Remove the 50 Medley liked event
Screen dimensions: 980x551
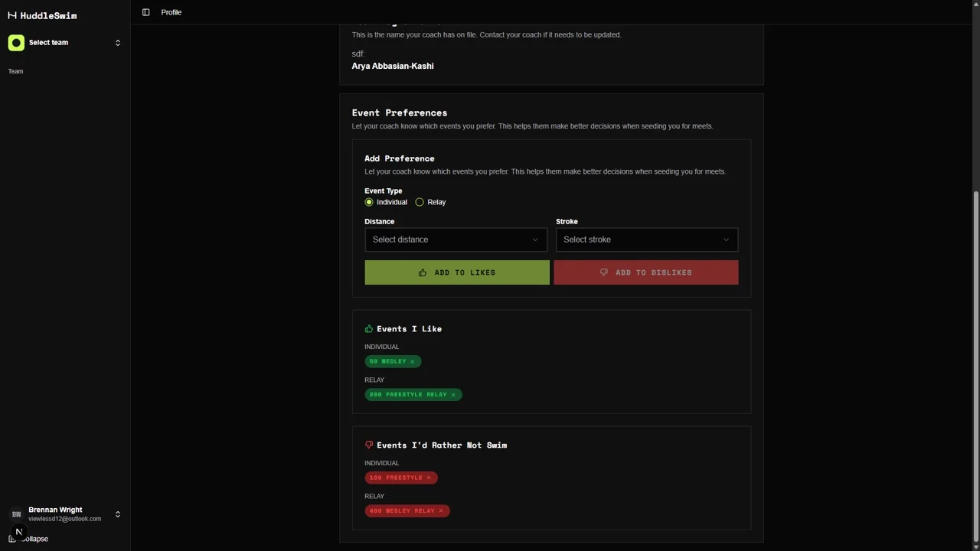[x=413, y=361]
